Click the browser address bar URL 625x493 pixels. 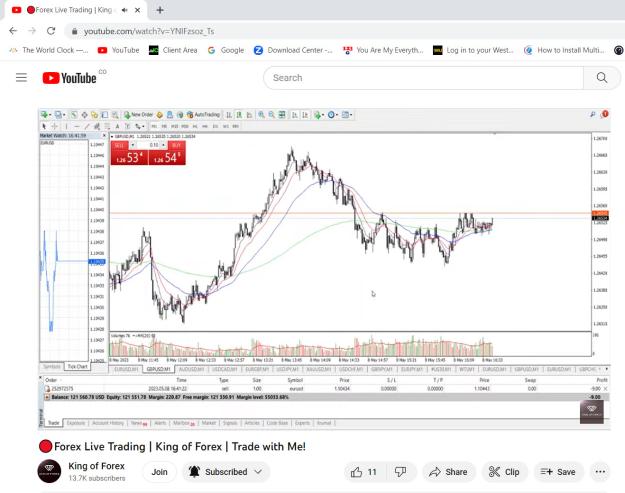click(149, 31)
